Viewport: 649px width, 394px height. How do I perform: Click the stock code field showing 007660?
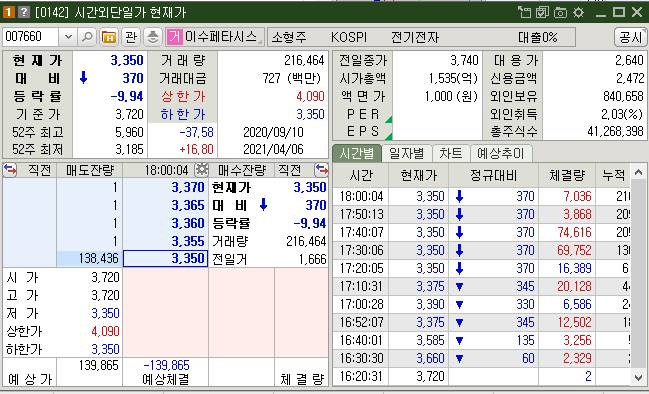click(31, 37)
